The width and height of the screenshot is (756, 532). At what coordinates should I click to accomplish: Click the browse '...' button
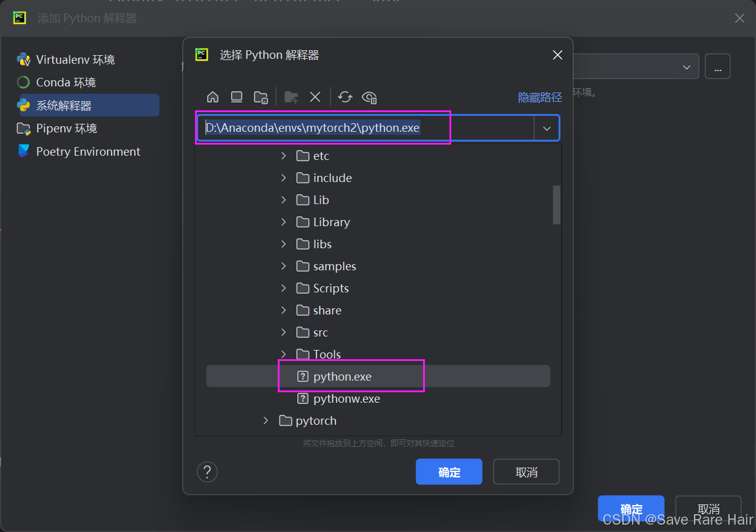[x=717, y=66]
